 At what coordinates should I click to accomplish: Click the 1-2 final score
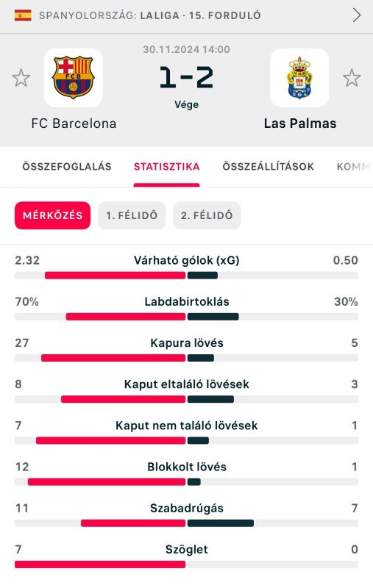187,78
